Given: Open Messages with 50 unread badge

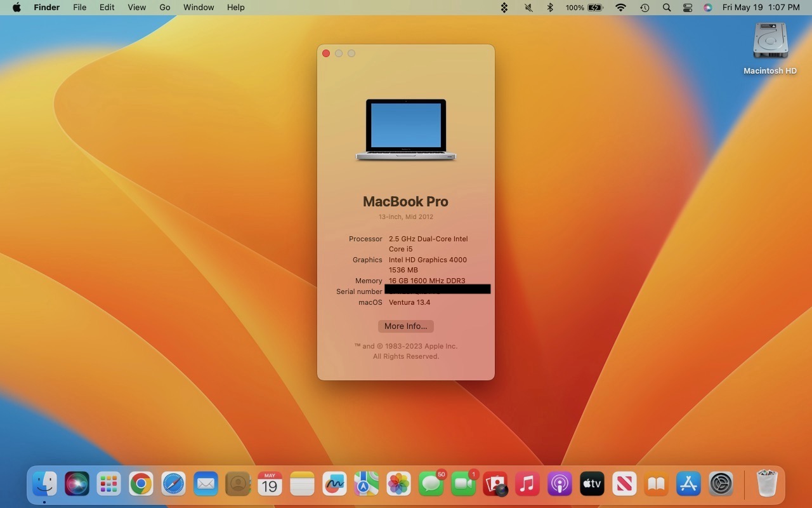Looking at the screenshot, I should 431,485.
